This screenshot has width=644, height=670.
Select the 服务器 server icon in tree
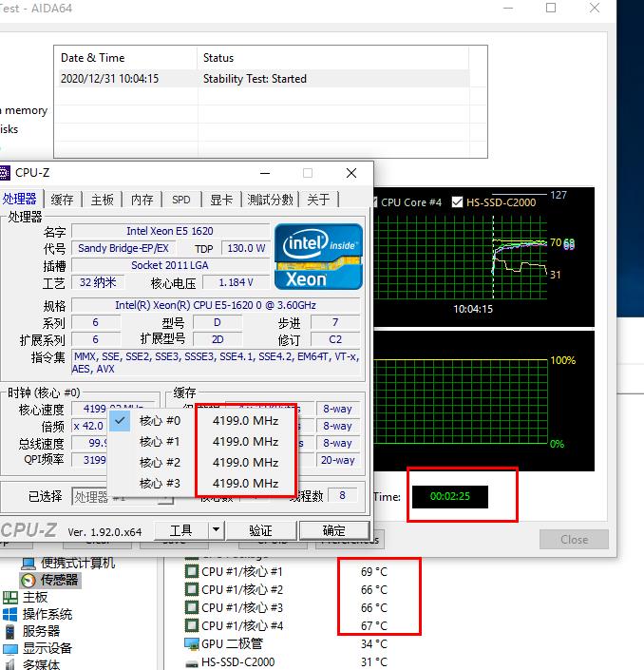[10, 631]
